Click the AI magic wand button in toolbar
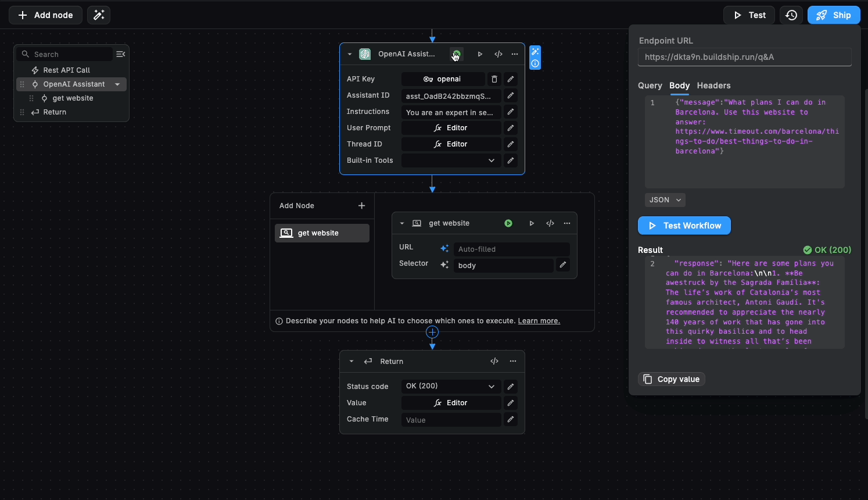 [x=99, y=15]
